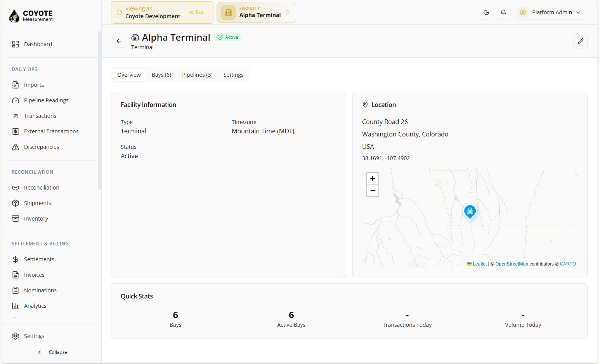Open the OpenStreetMap link
Image resolution: width=600 pixels, height=364 pixels.
pyautogui.click(x=512, y=264)
